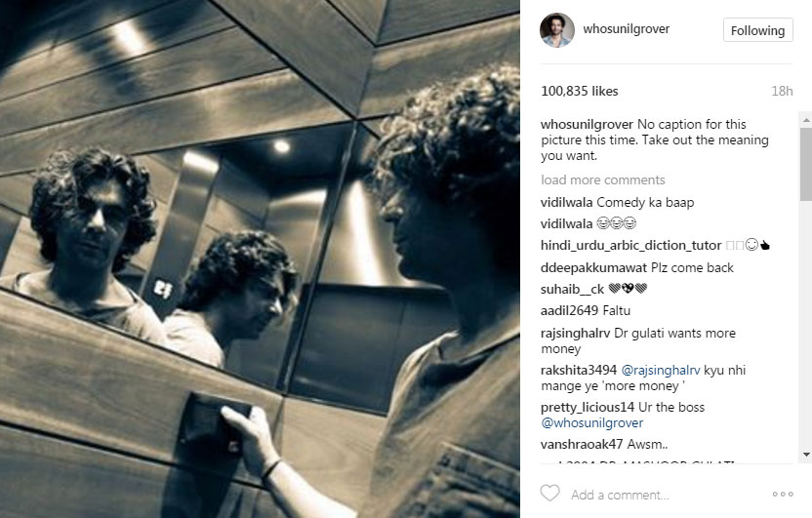Open the 100,835 likes list
Viewport: 812px width, 518px height.
[x=580, y=91]
